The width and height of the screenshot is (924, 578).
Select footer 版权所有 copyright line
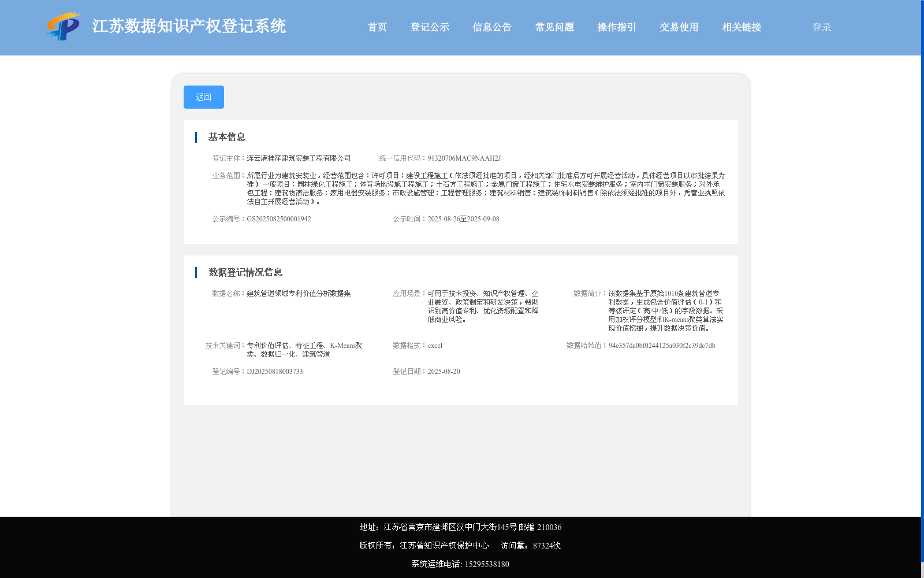tap(424, 546)
